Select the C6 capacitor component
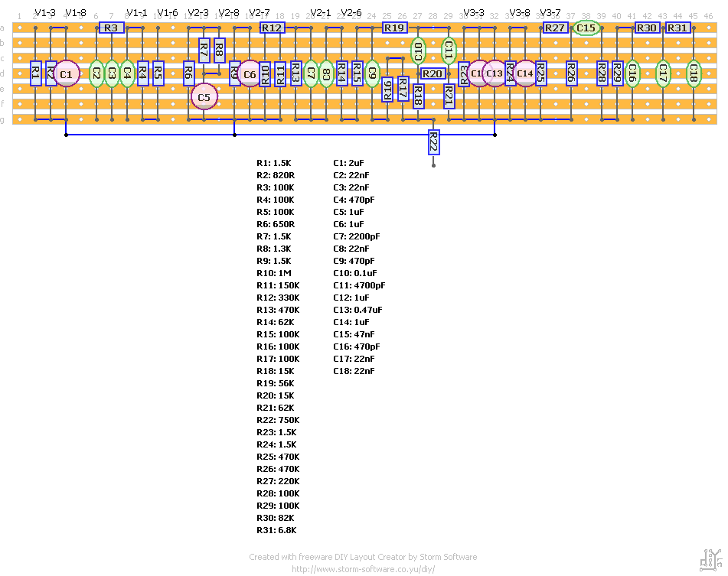This screenshot has height=576, width=728. pos(250,73)
